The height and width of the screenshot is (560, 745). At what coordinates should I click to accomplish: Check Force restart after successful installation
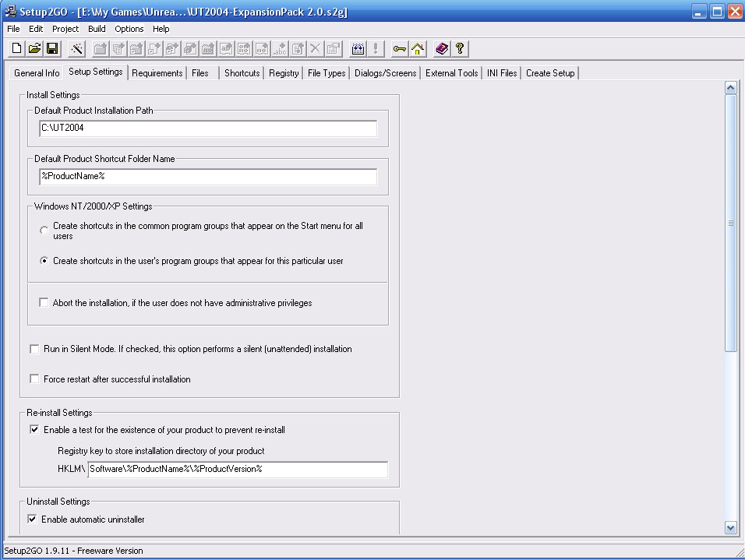(x=34, y=379)
